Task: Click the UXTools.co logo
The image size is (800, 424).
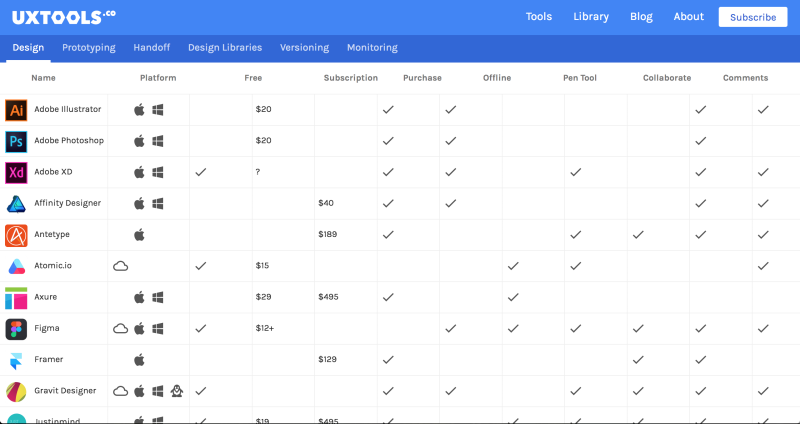Action: pyautogui.click(x=64, y=17)
